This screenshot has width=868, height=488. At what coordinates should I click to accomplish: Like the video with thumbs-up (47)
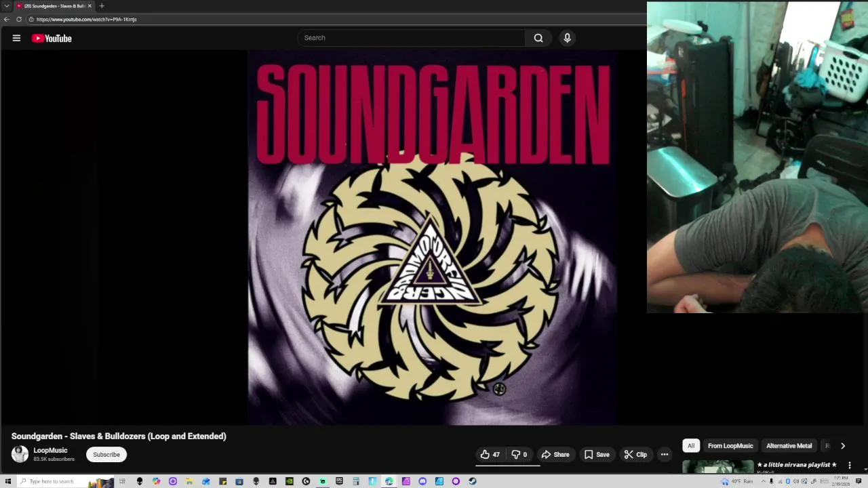coord(490,454)
